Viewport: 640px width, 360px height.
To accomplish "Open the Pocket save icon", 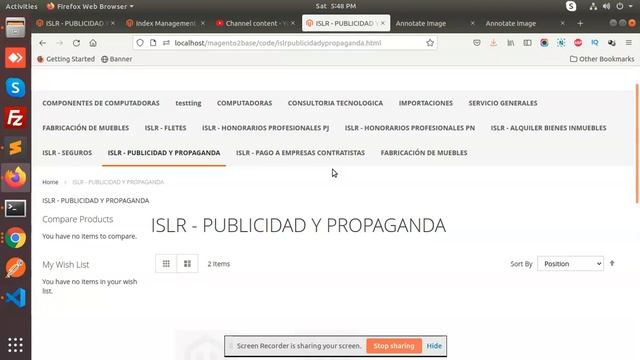I will tap(477, 43).
